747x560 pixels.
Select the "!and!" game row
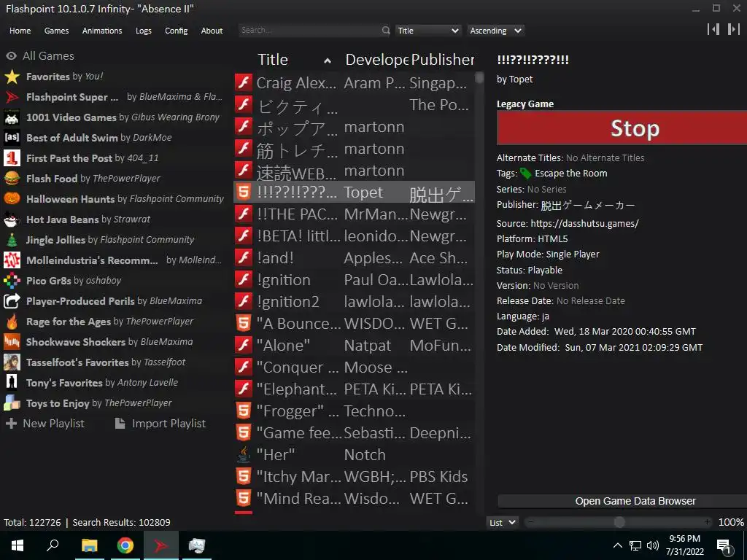[354, 257]
